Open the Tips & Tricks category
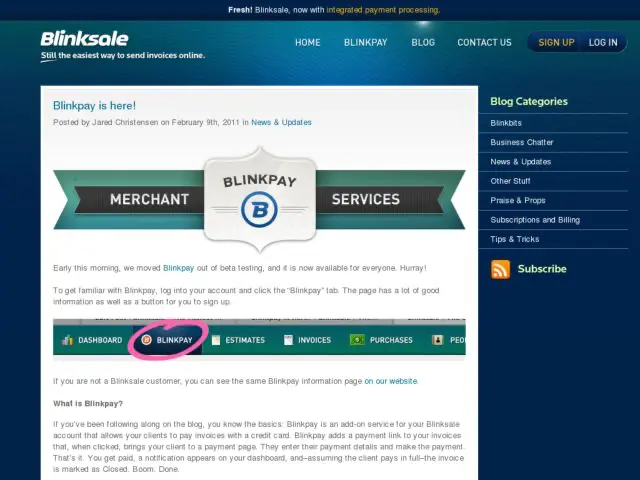Image resolution: width=640 pixels, height=480 pixels. 515,239
